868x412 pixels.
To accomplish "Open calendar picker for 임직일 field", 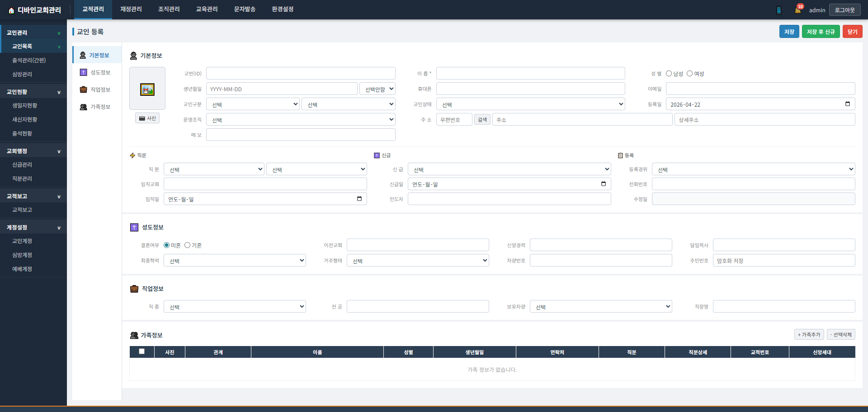I will [x=359, y=199].
